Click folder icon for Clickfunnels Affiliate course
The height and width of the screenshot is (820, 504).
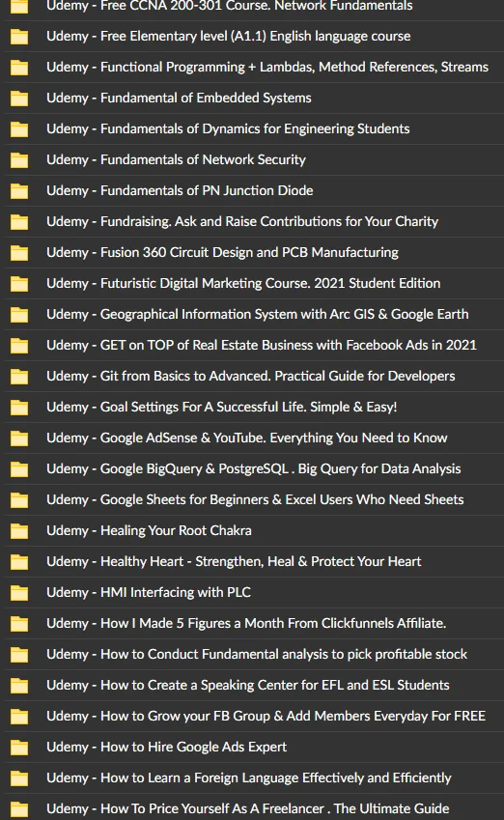pyautogui.click(x=19, y=623)
